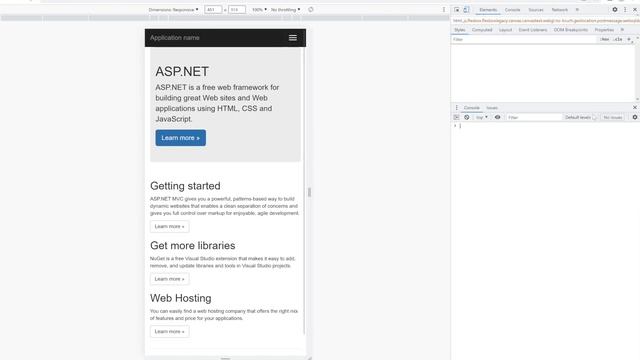
Task: Toggle the .cls class editor button
Action: click(618, 40)
